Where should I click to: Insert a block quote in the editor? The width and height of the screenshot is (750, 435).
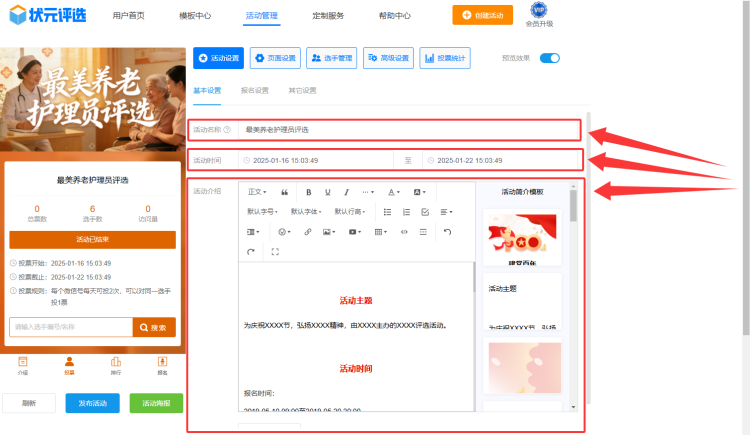click(285, 192)
